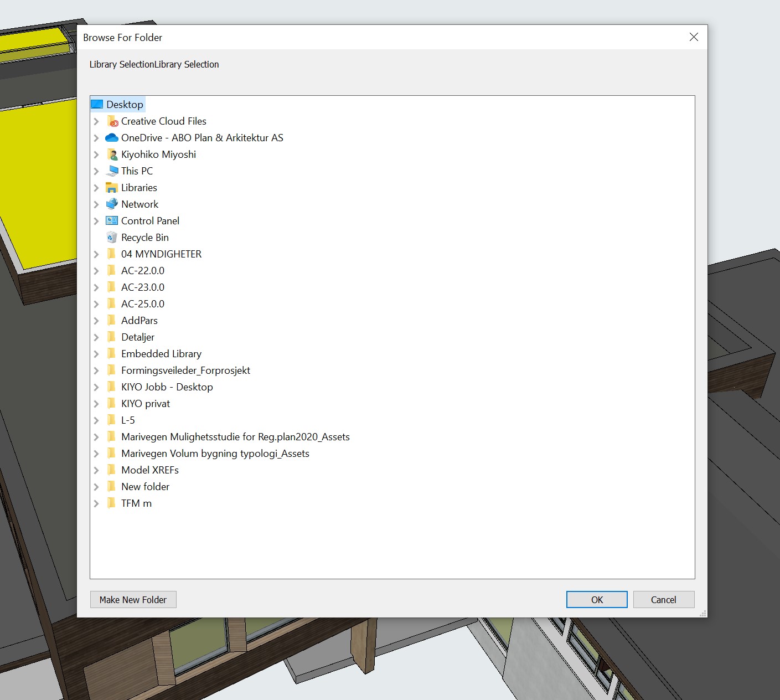This screenshot has height=700, width=780.
Task: Expand the 04 MYNDIGHETER folder
Action: [x=96, y=254]
